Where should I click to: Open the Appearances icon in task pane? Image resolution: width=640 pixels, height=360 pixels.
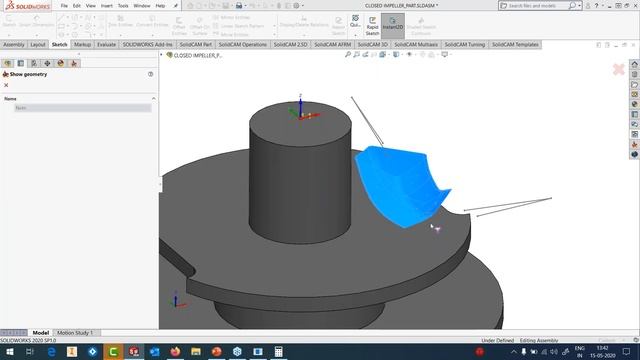pos(634,104)
